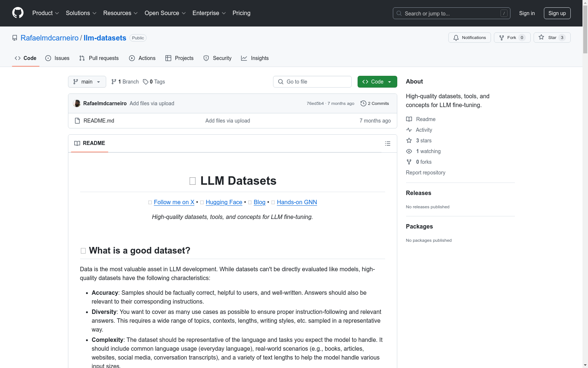Click the stars icon in About sidebar
This screenshot has height=368, width=588.
point(409,141)
